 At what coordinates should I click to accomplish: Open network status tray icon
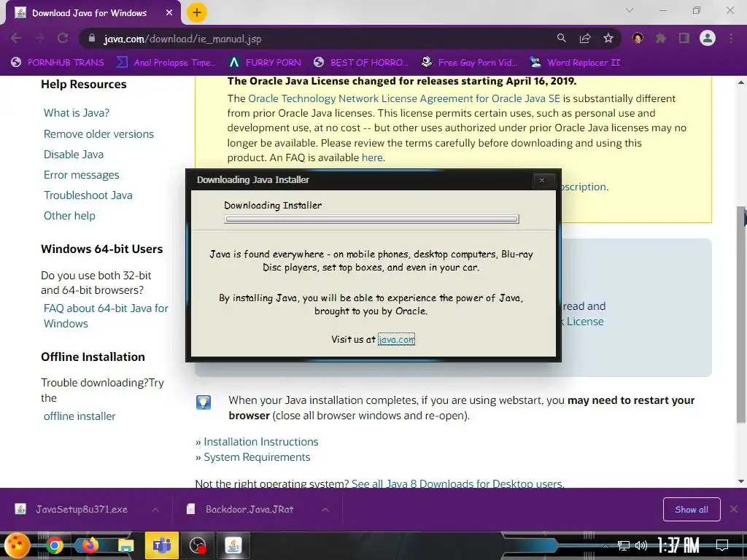(x=623, y=545)
